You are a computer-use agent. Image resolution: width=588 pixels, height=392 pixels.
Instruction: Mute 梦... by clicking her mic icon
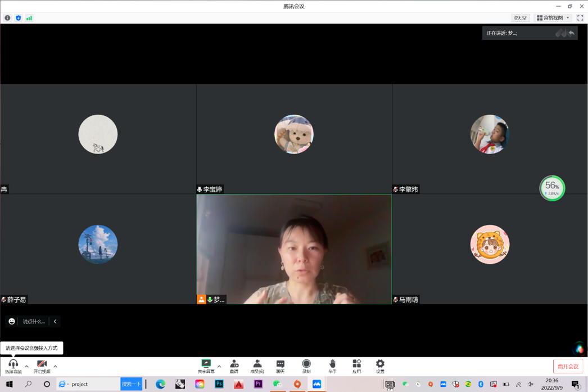point(209,300)
